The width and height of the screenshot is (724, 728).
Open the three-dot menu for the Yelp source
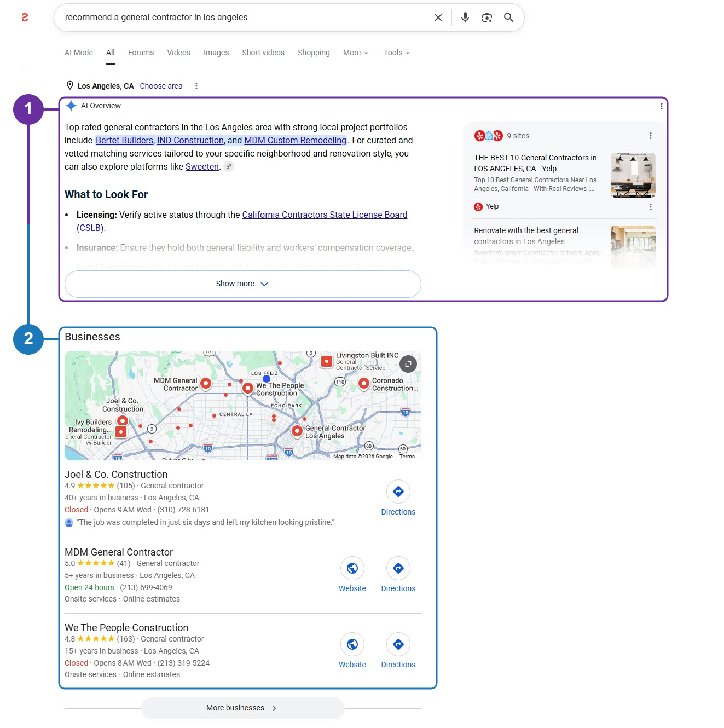pyautogui.click(x=650, y=207)
